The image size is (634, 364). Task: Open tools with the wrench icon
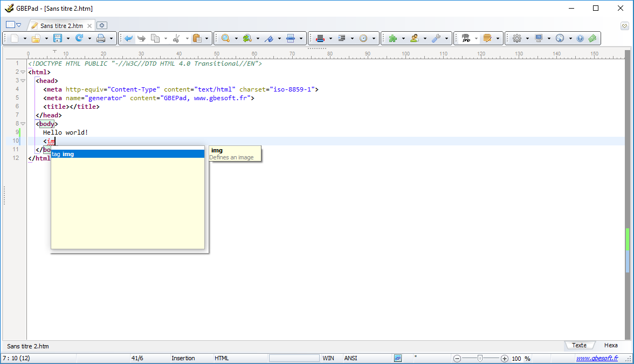pos(436,38)
